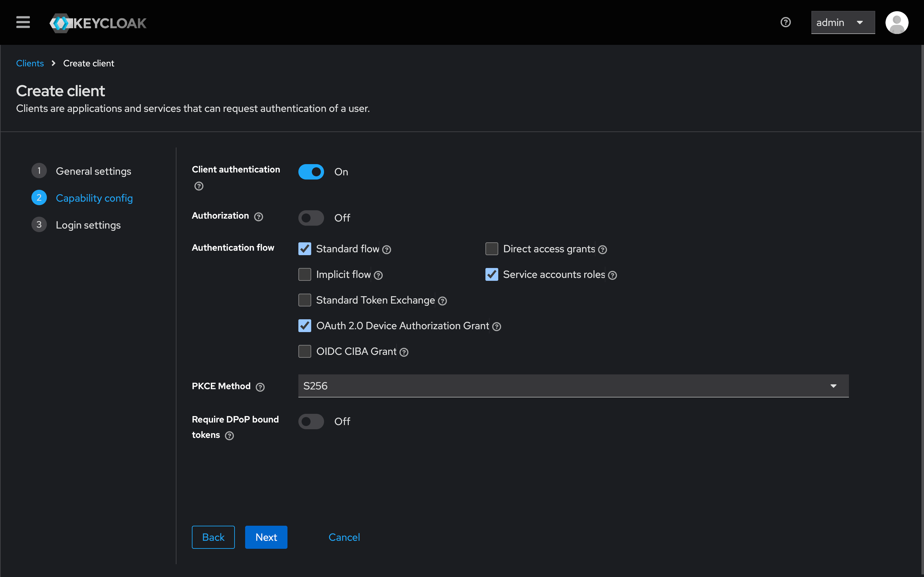Open the PKCE Method dropdown

pos(834,386)
